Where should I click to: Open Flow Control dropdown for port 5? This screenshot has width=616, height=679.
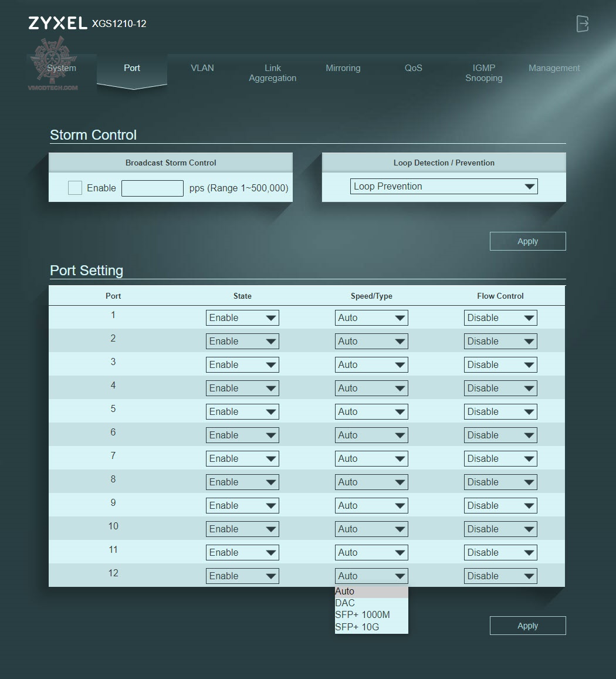pos(500,412)
